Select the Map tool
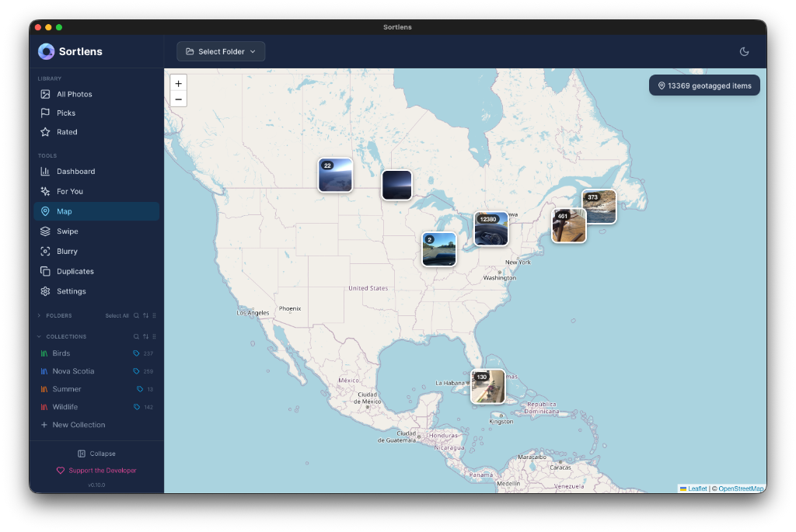Image resolution: width=796 pixels, height=532 pixels. coord(96,211)
